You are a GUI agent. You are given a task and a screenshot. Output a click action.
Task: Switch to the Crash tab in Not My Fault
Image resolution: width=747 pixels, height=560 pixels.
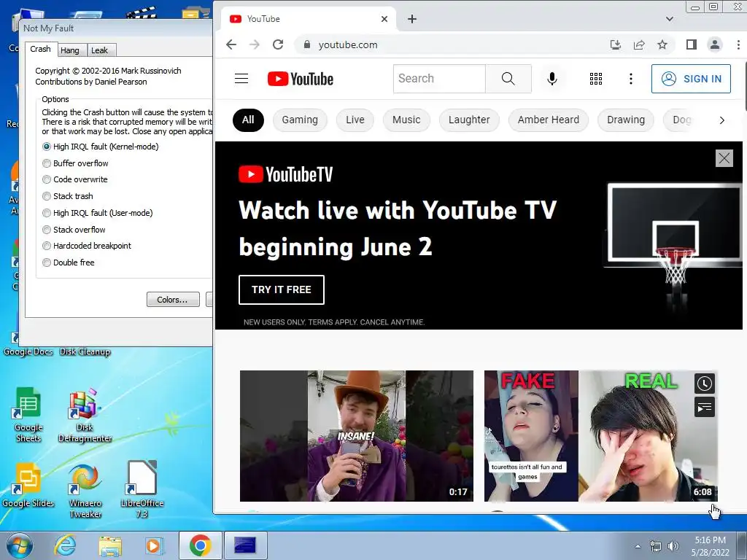[40, 49]
